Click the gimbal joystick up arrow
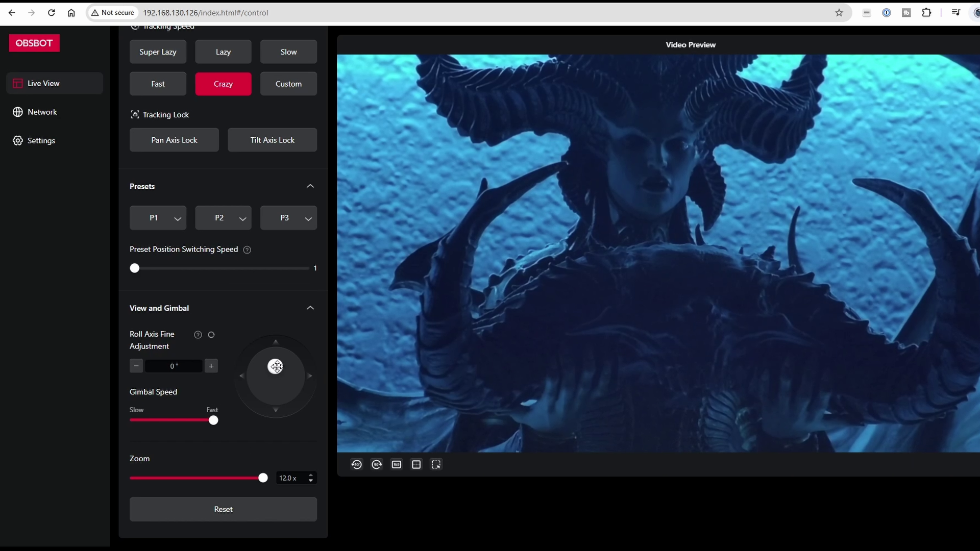The width and height of the screenshot is (980, 551). tap(276, 341)
